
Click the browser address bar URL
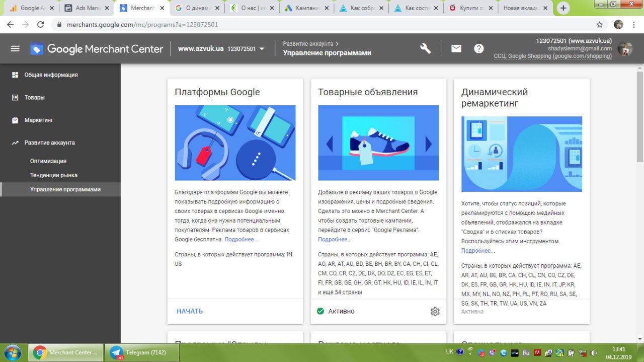click(142, 24)
